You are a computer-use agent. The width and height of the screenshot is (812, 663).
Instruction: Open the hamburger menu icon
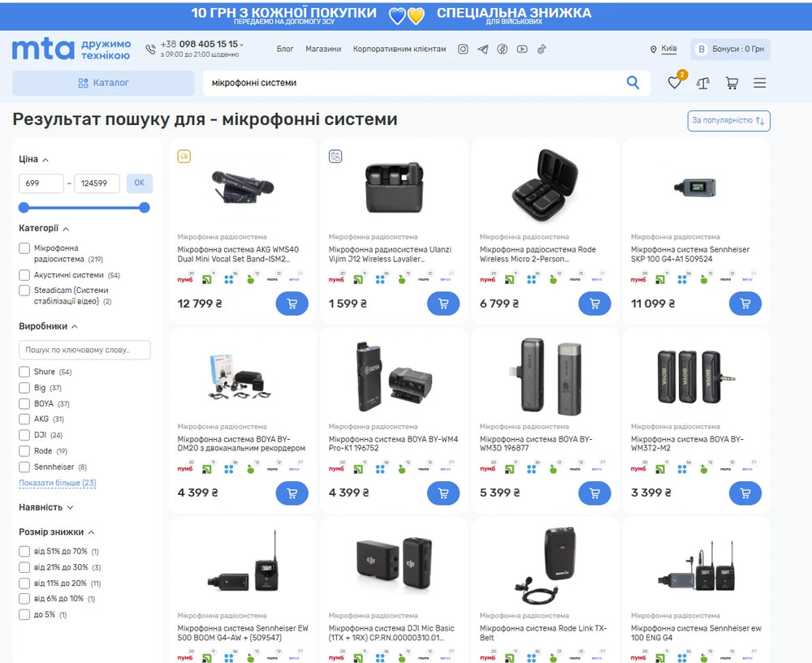(760, 83)
